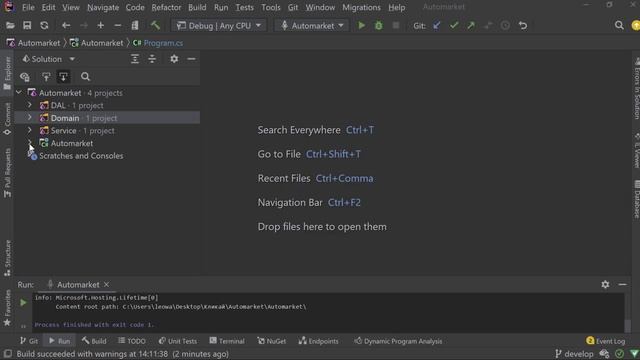
Task: Open Solution panel settings gear
Action: tap(174, 59)
